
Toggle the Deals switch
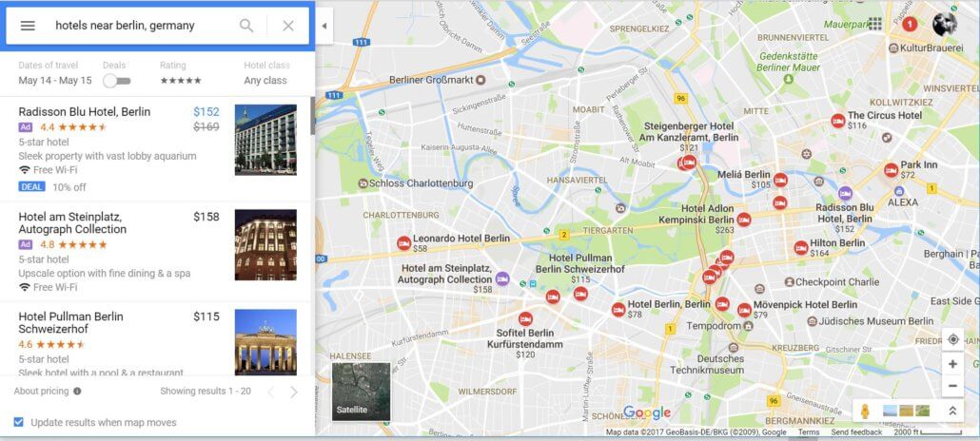tap(117, 81)
